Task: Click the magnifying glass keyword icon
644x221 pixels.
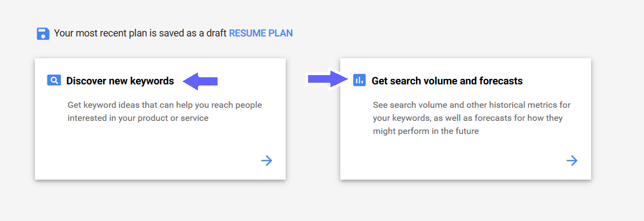Action: coord(54,80)
